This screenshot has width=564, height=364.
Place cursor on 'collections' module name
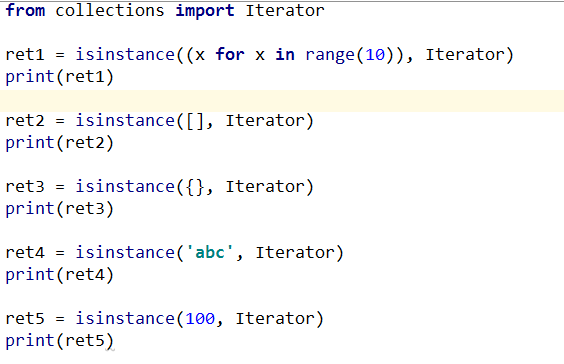[110, 10]
